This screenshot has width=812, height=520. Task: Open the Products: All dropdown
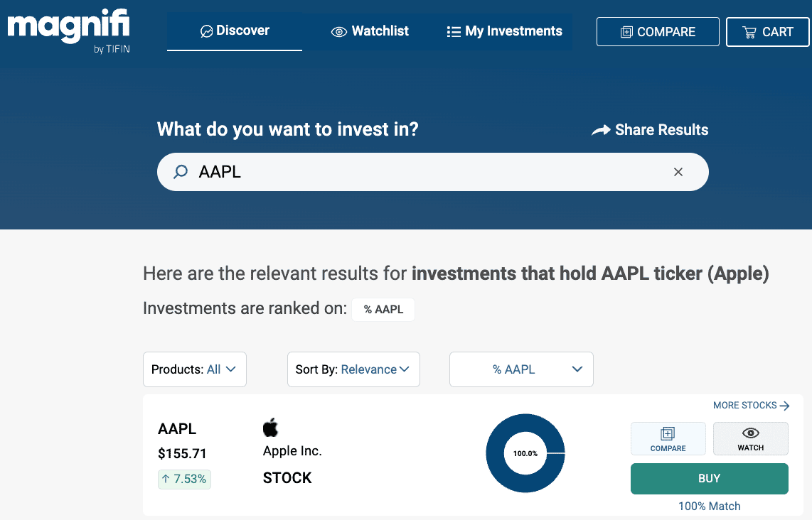194,369
